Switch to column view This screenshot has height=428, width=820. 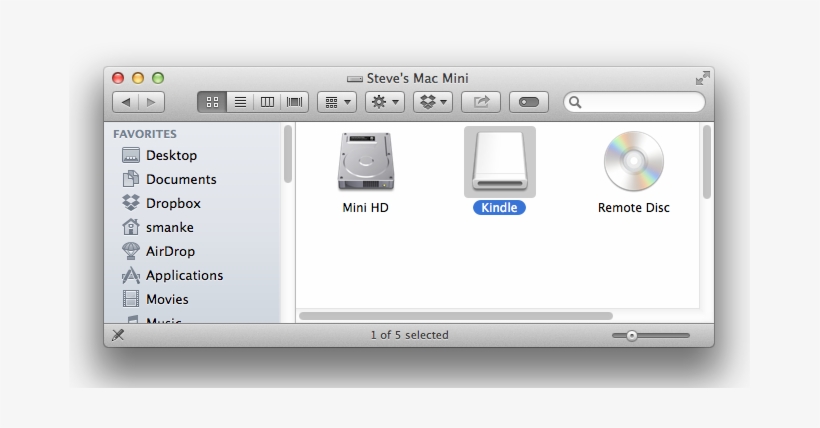point(267,102)
